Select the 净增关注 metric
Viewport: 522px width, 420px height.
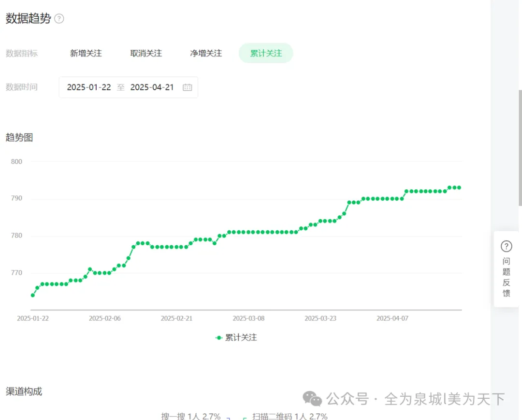click(x=205, y=53)
